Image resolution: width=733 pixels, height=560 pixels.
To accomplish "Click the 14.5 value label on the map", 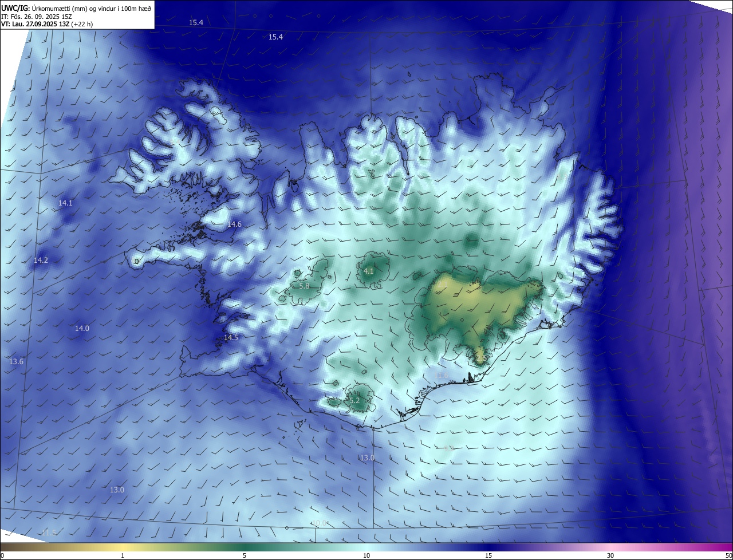I will [231, 337].
